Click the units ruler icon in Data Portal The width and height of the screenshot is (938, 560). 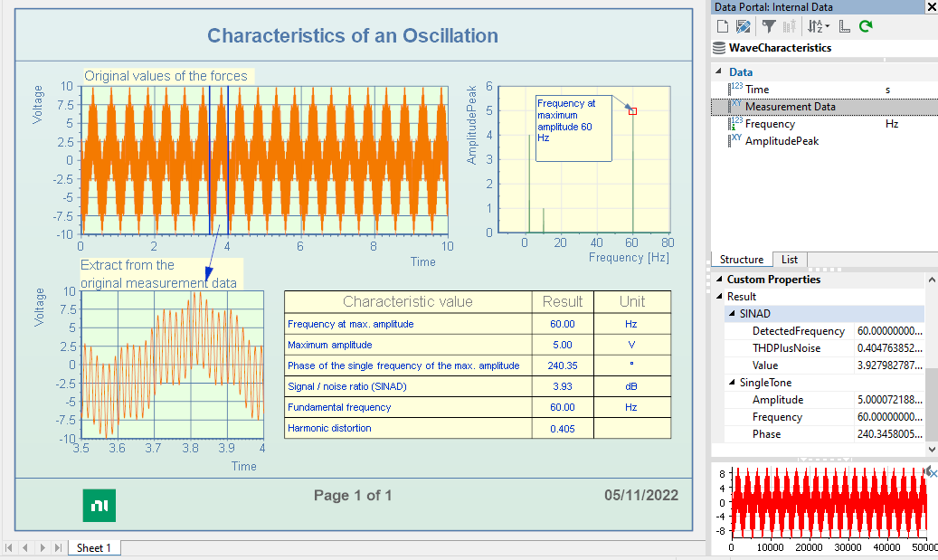[844, 27]
